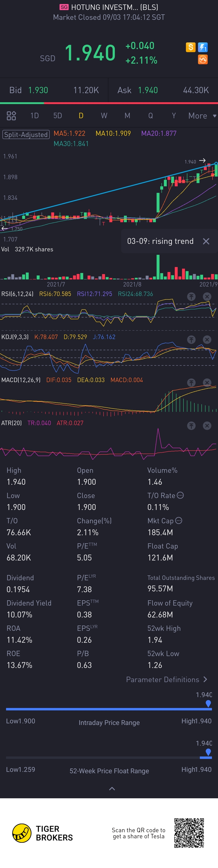This screenshot has height=868, width=218.
Task: Open Mkt Cap info icon
Action: [179, 521]
